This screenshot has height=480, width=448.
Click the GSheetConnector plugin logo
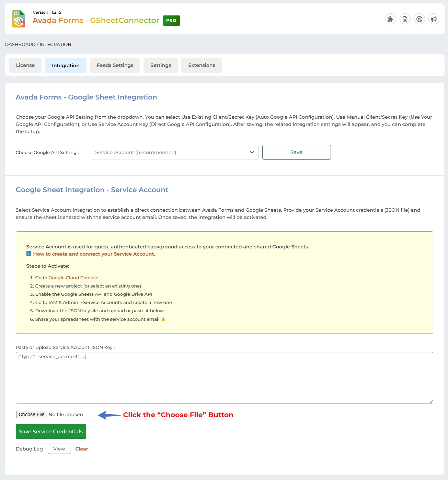coord(19,19)
